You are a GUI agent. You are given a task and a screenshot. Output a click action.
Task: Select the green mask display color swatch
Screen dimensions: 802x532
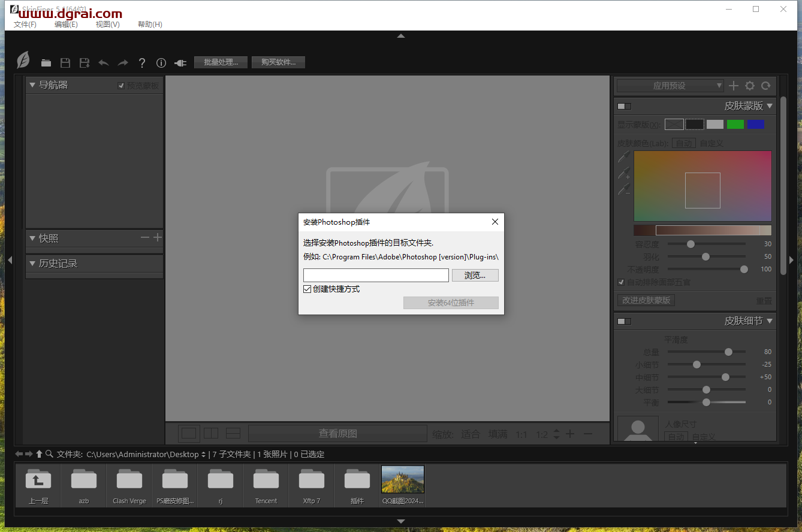[735, 124]
